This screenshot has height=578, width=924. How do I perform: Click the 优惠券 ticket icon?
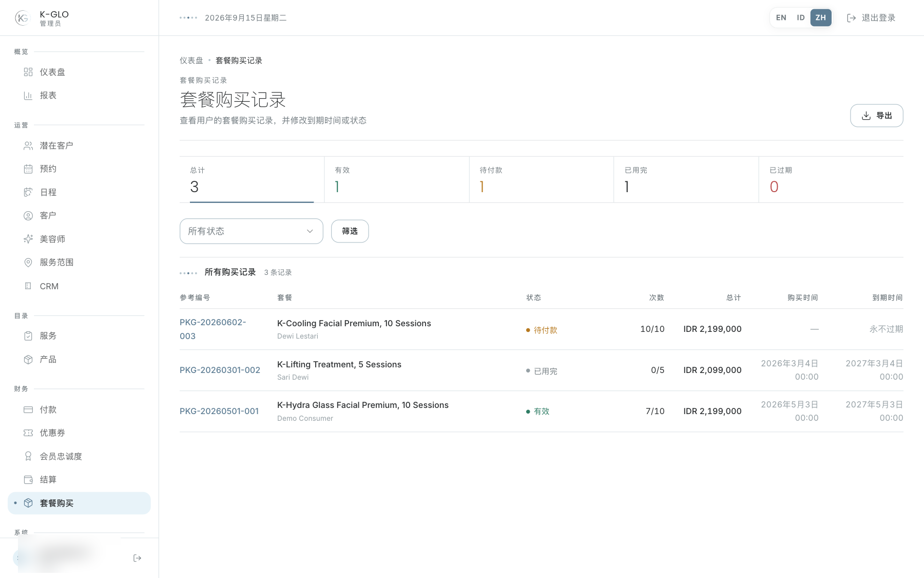coord(28,433)
